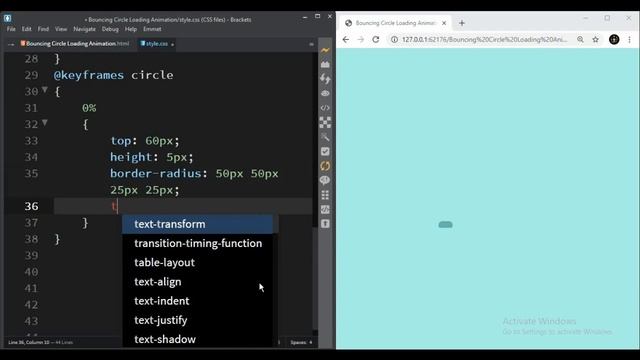The height and width of the screenshot is (360, 640).
Task: Open the View menu in Brackets
Action: pyautogui.click(x=61, y=29)
